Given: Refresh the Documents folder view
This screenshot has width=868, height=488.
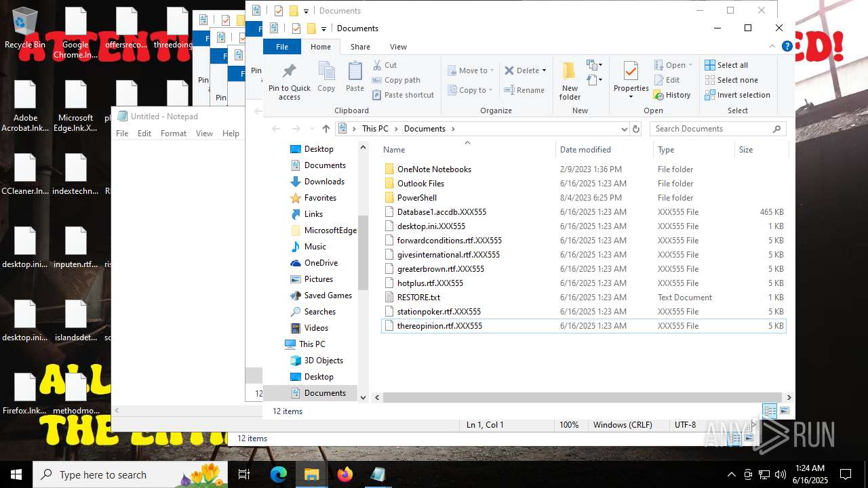Looking at the screenshot, I should coord(636,129).
